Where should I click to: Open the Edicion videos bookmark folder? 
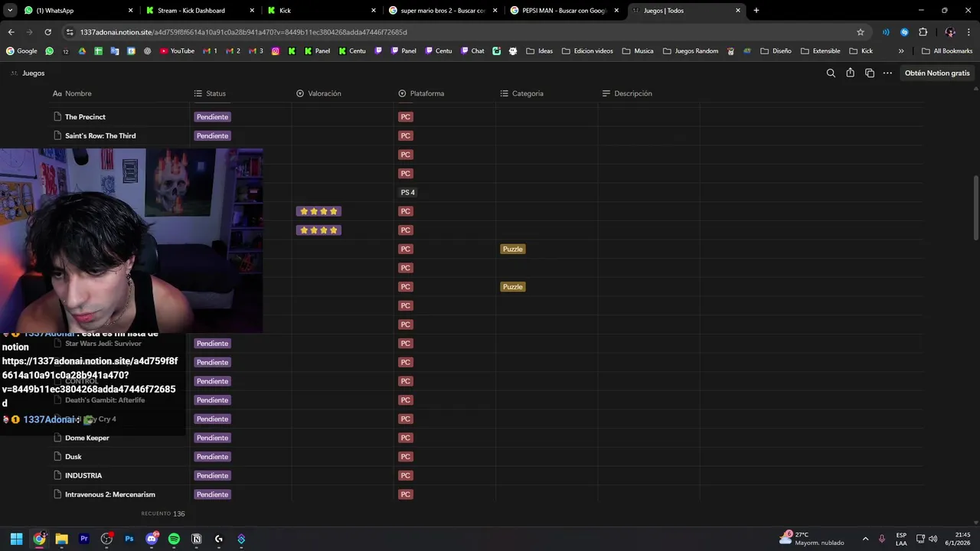588,51
